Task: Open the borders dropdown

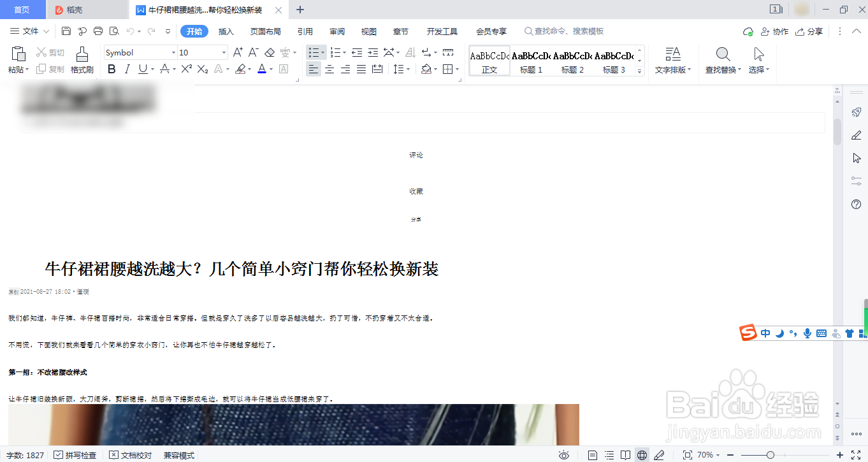Action: point(456,69)
